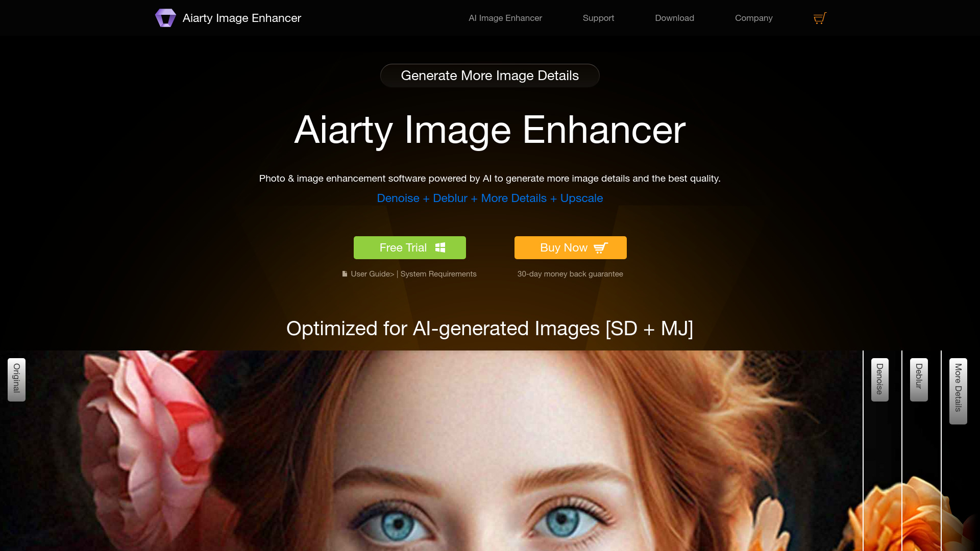980x551 pixels.
Task: Click the Aiarty diamond logo icon
Action: click(165, 18)
